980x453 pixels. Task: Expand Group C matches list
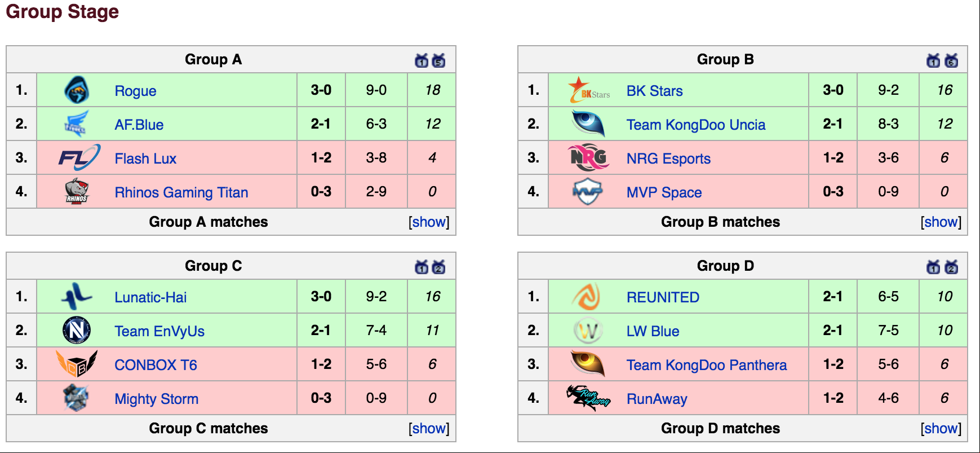(429, 428)
